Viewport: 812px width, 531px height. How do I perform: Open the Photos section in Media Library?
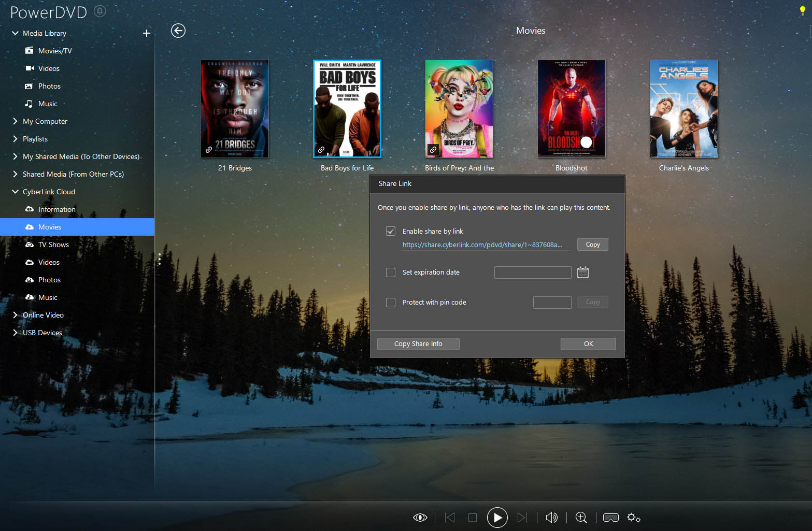point(49,85)
